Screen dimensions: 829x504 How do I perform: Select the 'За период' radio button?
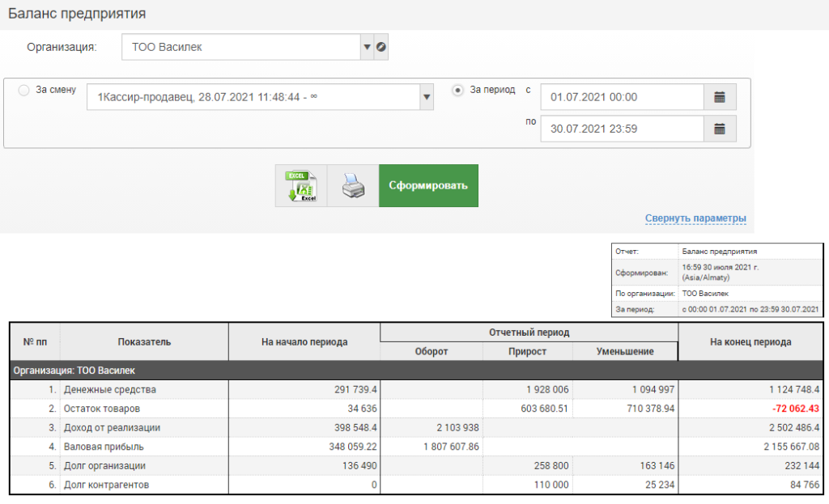458,91
